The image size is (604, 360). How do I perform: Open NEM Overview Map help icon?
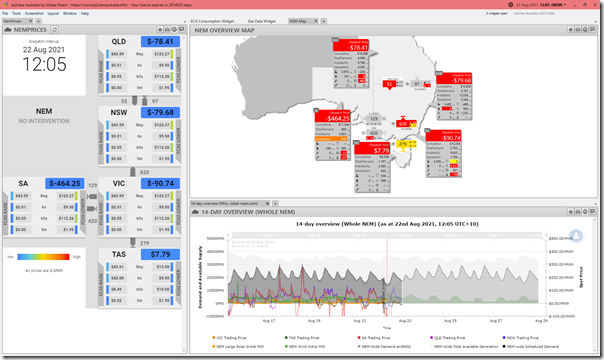(585, 29)
